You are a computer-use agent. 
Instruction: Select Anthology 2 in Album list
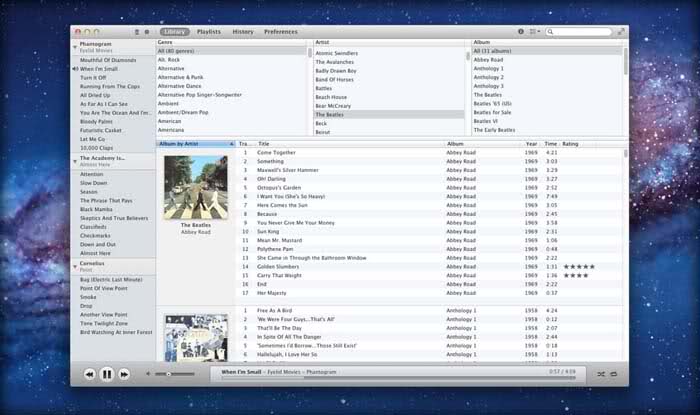488,77
